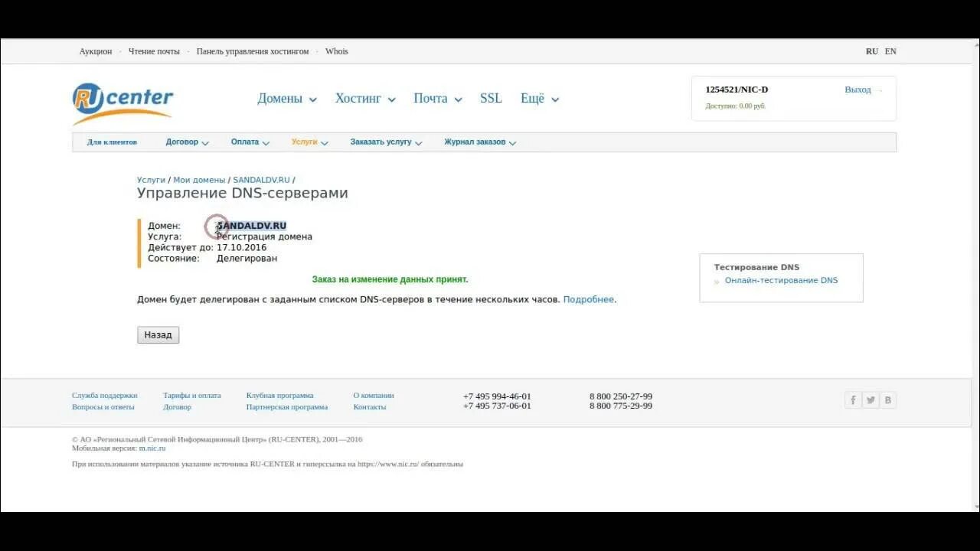The width and height of the screenshot is (980, 551).
Task: Open Клубная программа footer link
Action: pos(279,396)
